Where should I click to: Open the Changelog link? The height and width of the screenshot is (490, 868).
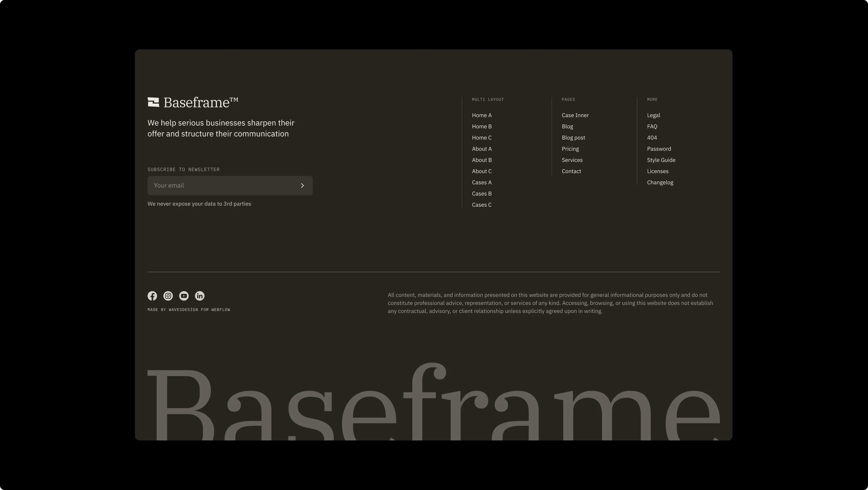pyautogui.click(x=660, y=182)
